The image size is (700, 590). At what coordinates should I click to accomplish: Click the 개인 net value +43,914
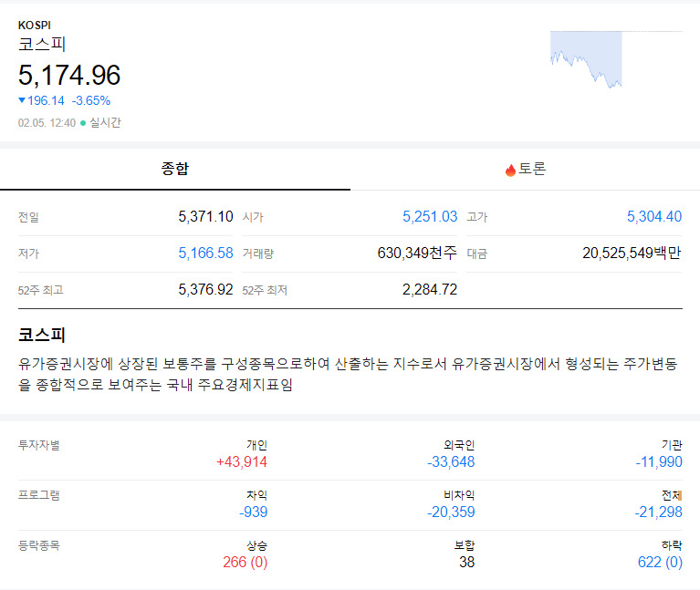tap(242, 462)
